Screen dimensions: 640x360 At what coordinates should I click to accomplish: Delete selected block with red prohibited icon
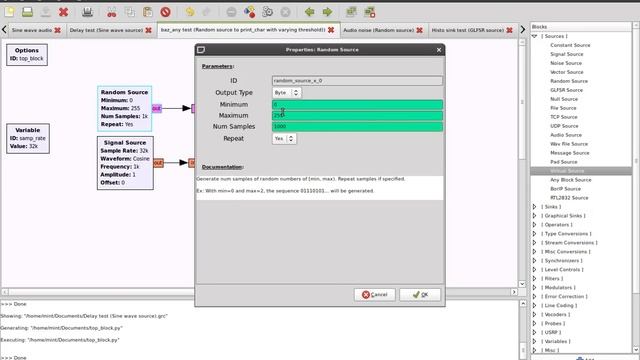(165, 12)
